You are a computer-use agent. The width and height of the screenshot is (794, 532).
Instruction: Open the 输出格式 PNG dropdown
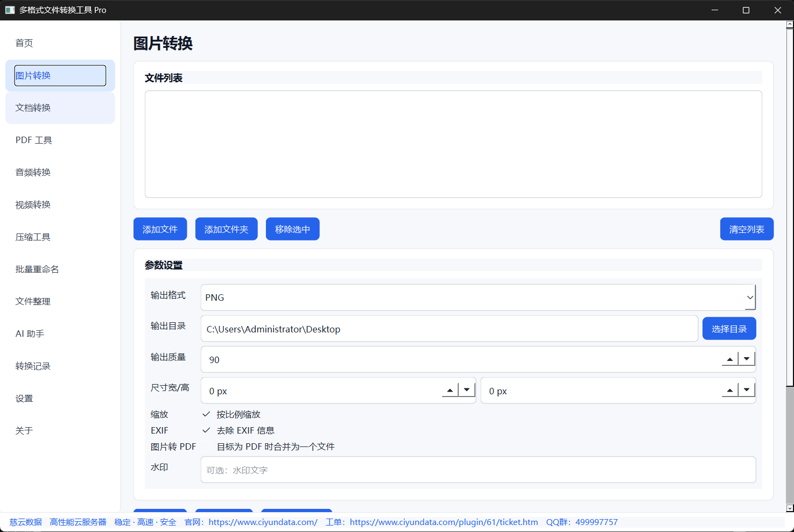click(478, 297)
